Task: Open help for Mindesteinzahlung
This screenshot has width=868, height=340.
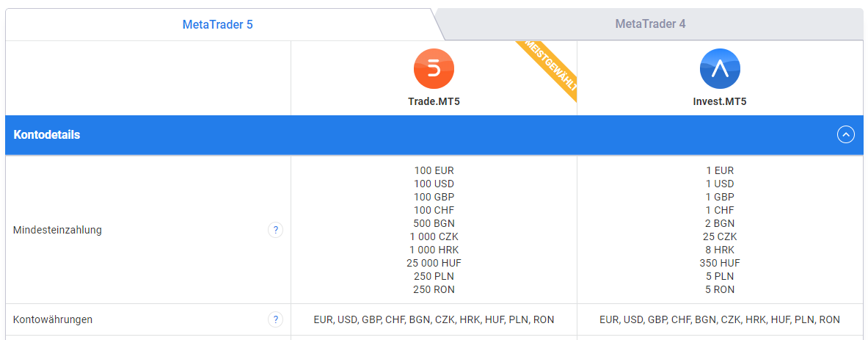Action: click(x=275, y=230)
